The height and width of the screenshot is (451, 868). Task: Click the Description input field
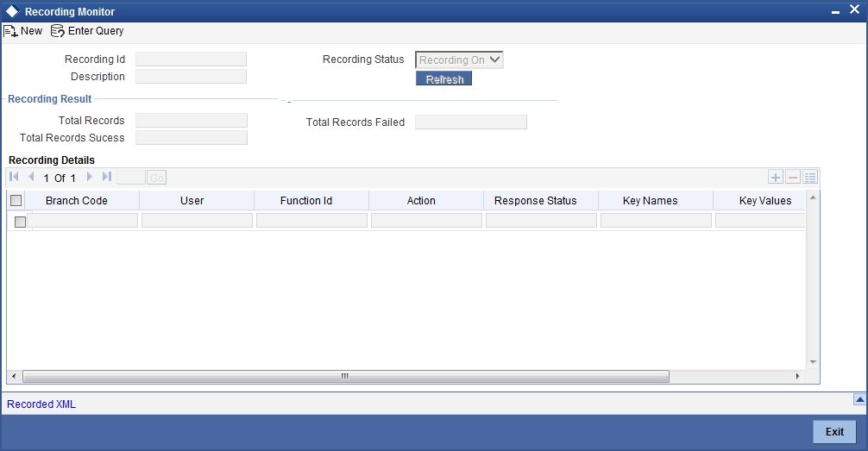pyautogui.click(x=191, y=77)
